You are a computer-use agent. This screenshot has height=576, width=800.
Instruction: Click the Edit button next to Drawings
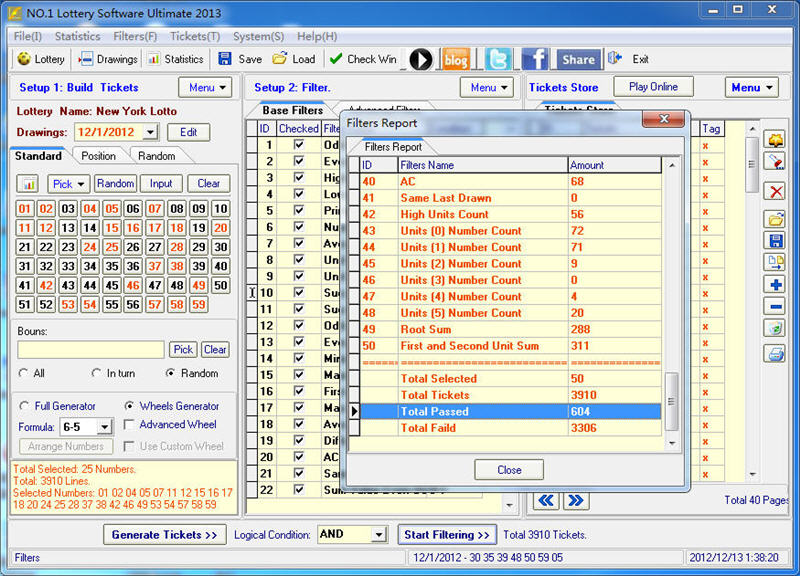[188, 132]
